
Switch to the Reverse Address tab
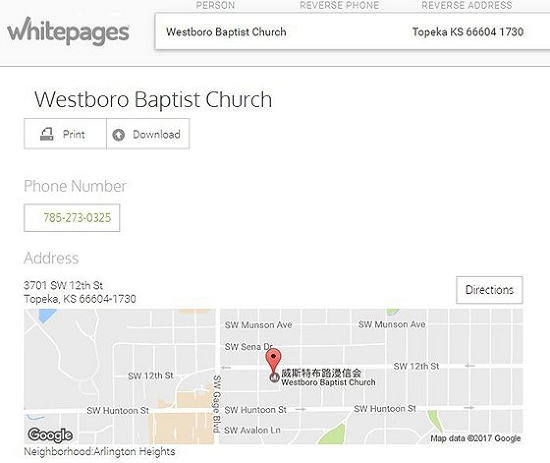467,6
